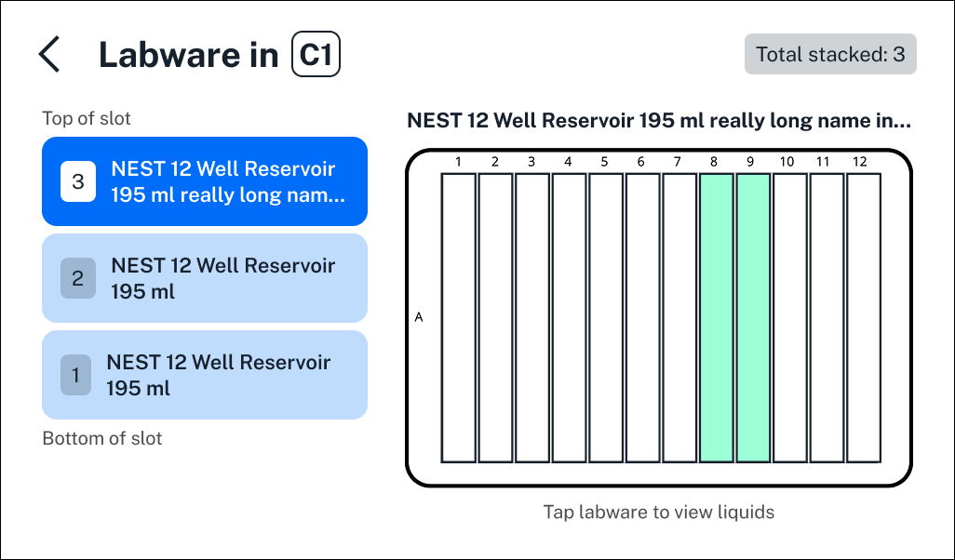Click column number 12 label
This screenshot has width=955, height=560.
[859, 161]
